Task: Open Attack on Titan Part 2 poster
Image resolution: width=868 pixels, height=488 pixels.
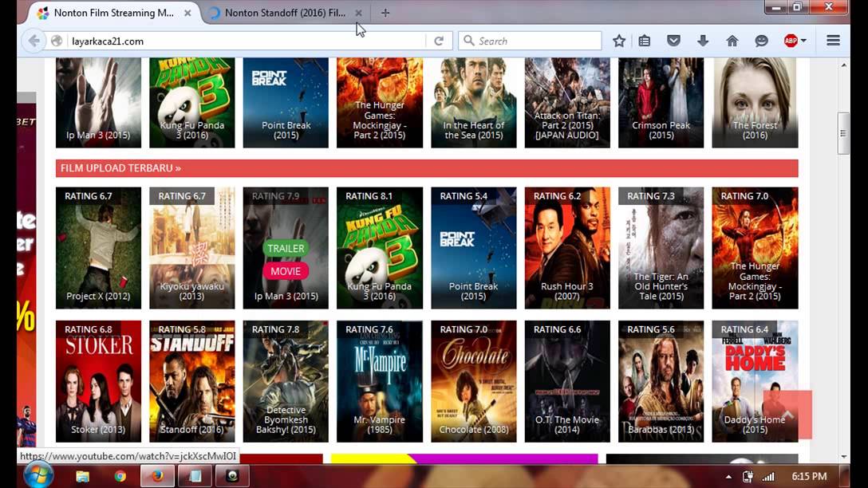Action: tap(567, 103)
